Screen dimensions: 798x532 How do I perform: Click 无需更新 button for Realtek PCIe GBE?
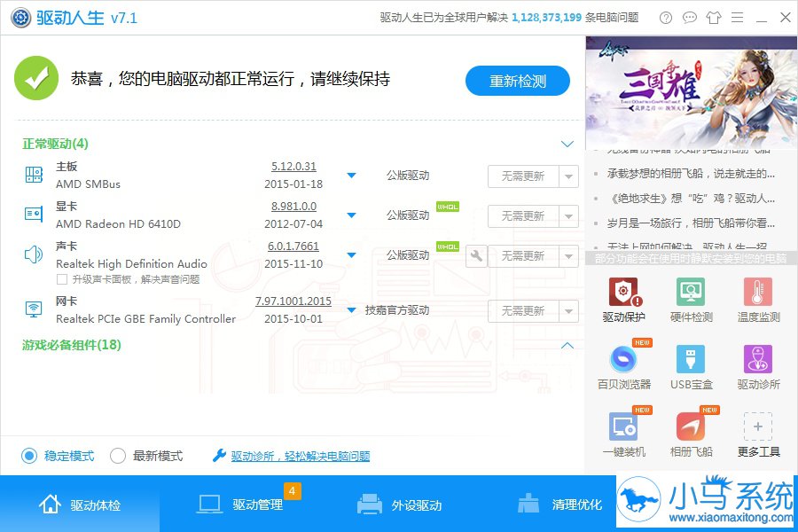[x=523, y=310]
